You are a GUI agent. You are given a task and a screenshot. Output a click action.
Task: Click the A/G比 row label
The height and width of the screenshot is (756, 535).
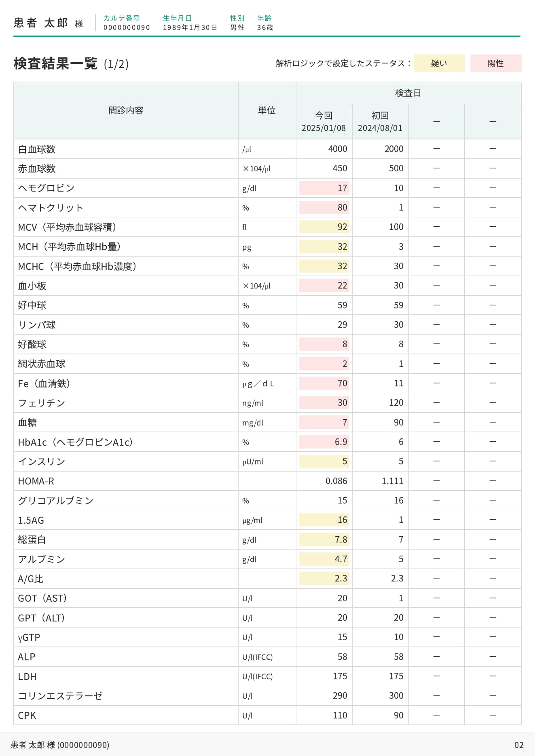(x=31, y=579)
